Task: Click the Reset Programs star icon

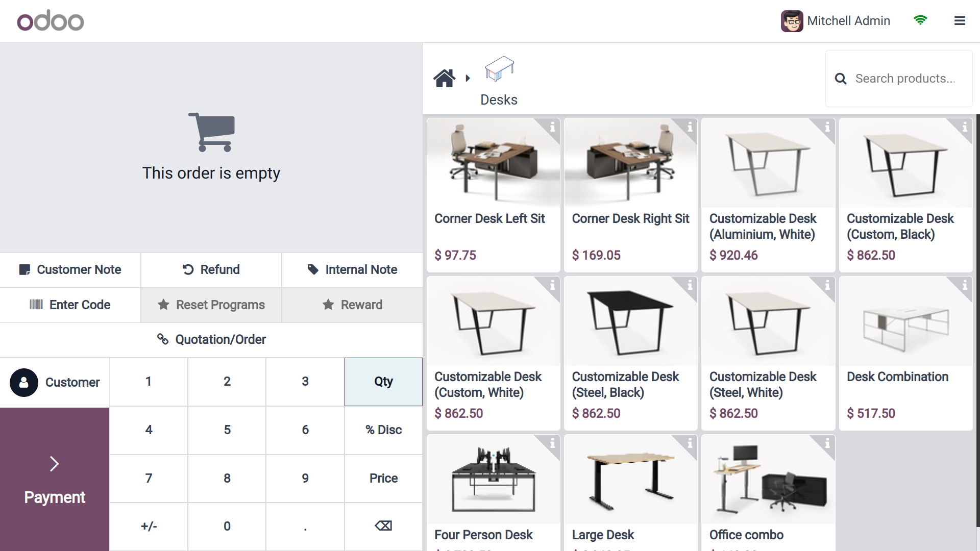Action: [163, 305]
